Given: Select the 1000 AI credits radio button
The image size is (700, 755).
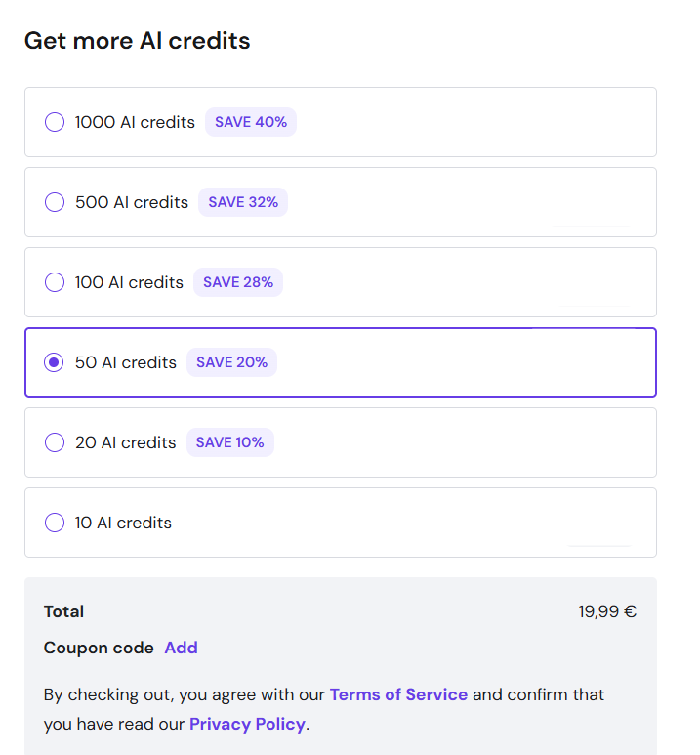Looking at the screenshot, I should point(55,122).
